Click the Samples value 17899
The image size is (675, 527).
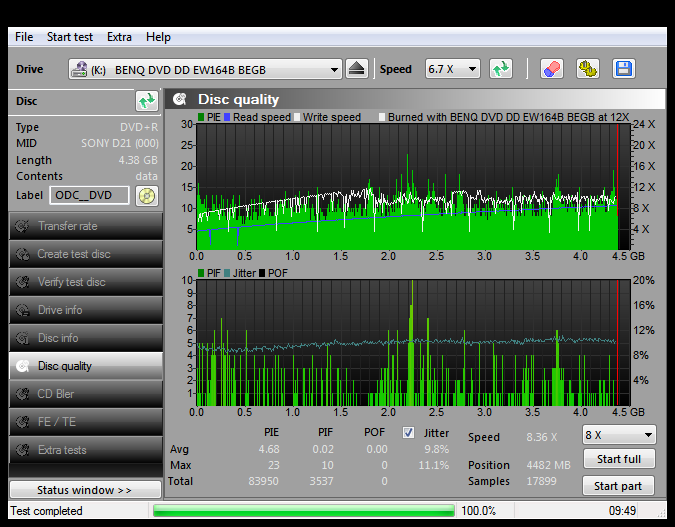pos(541,481)
